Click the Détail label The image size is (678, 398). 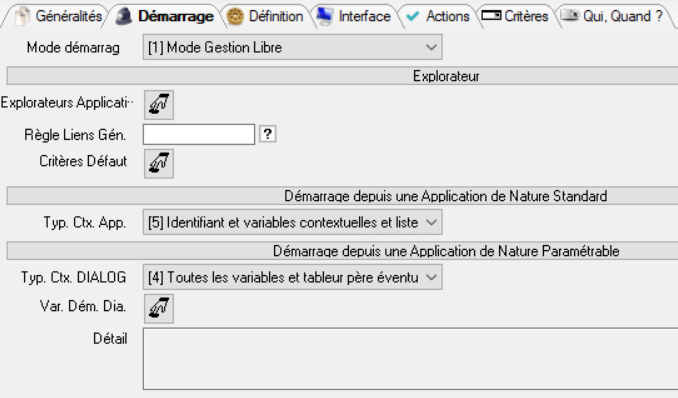click(x=110, y=338)
